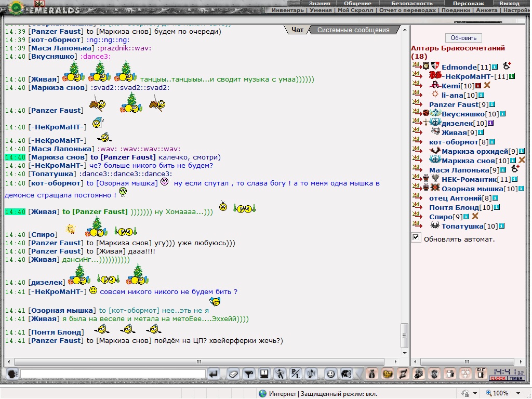
Task: Click player name Panzer Faust in player list
Action: point(454,104)
